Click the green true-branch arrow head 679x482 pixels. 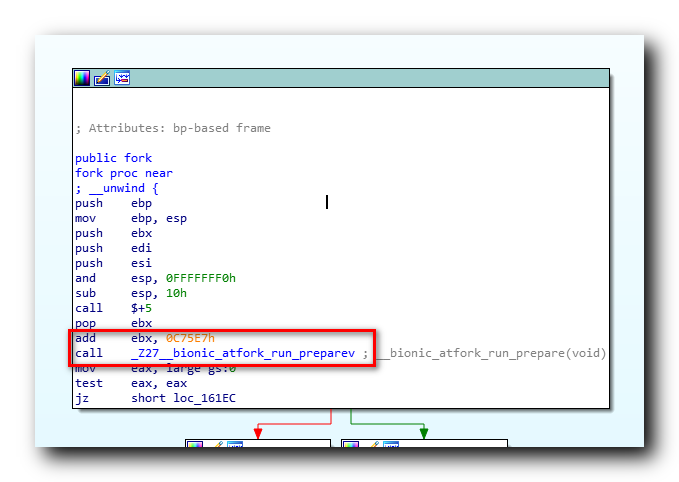coord(424,432)
